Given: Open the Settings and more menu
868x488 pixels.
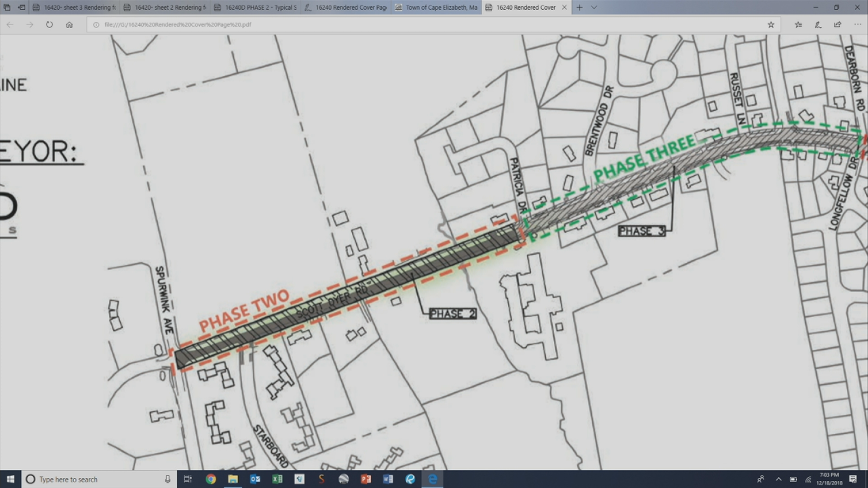Looking at the screenshot, I should [x=857, y=25].
